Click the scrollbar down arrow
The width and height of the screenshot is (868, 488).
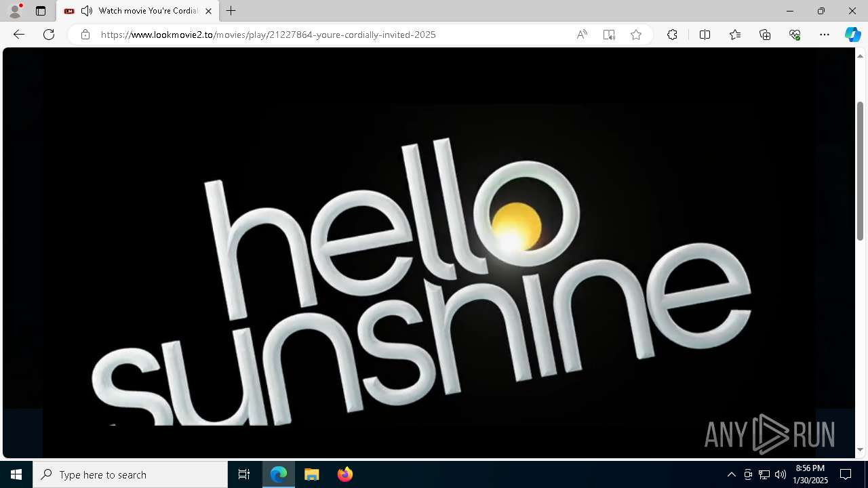tap(860, 449)
